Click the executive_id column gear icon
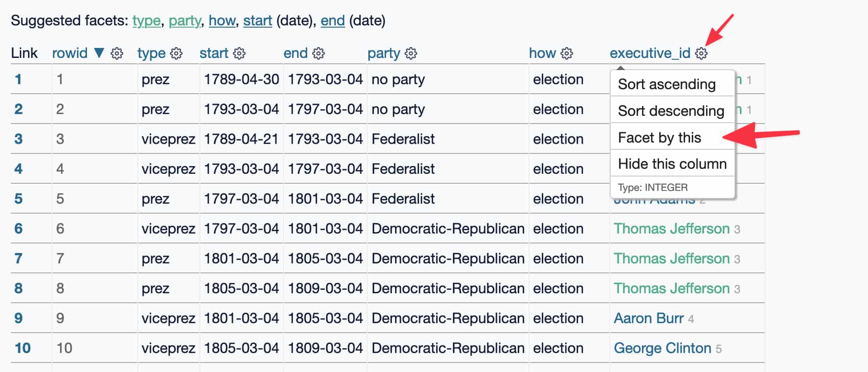Screen dimensions: 868x372 702,53
